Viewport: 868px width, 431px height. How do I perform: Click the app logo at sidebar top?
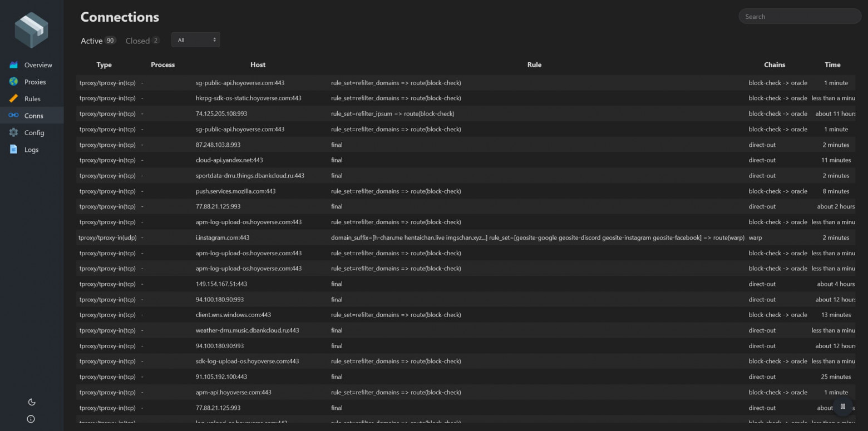point(31,29)
